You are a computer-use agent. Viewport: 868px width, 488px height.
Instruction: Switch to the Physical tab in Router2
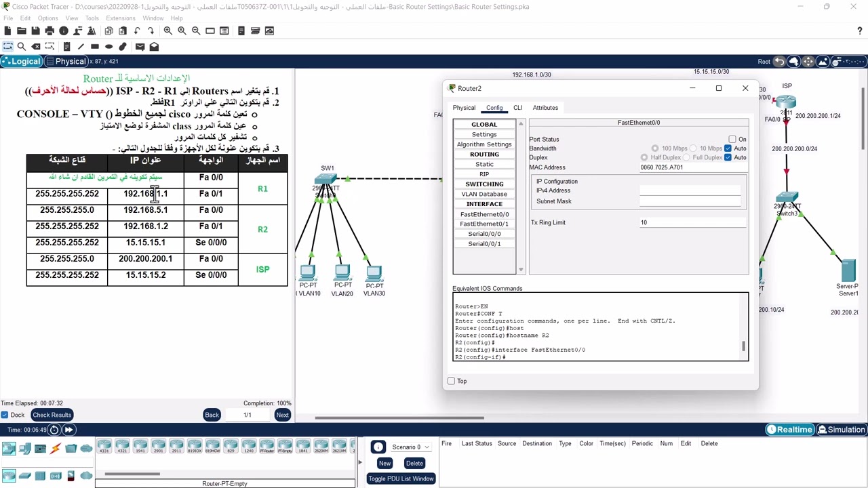click(464, 108)
